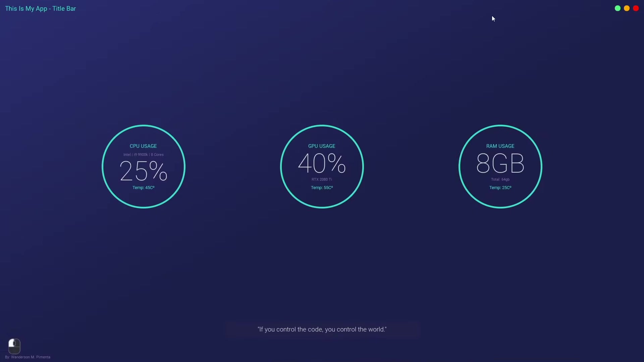Click the title bar app name text
Viewport: 644px width, 362px height.
coord(40,8)
